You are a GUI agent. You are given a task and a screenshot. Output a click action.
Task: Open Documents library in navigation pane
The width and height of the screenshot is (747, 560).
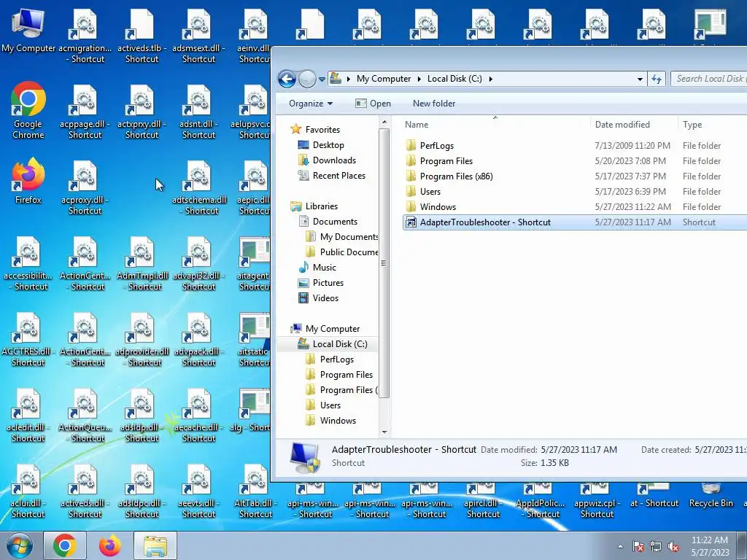tap(334, 222)
